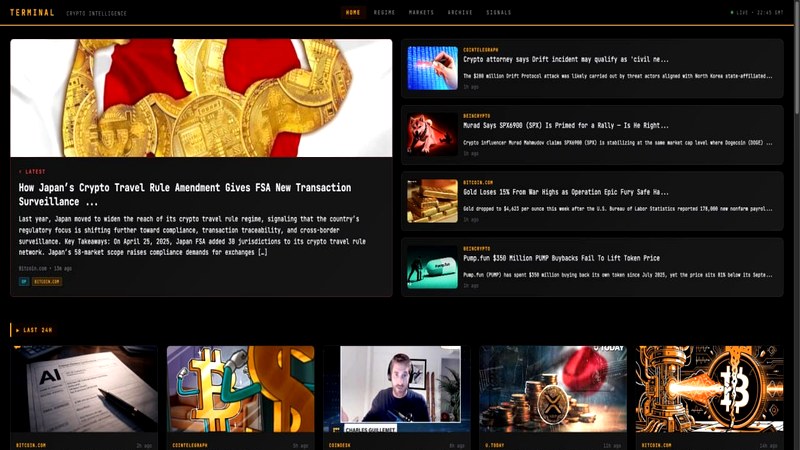The width and height of the screenshot is (800, 450).
Task: Click the TERMINAL logo in the header
Action: click(31, 12)
